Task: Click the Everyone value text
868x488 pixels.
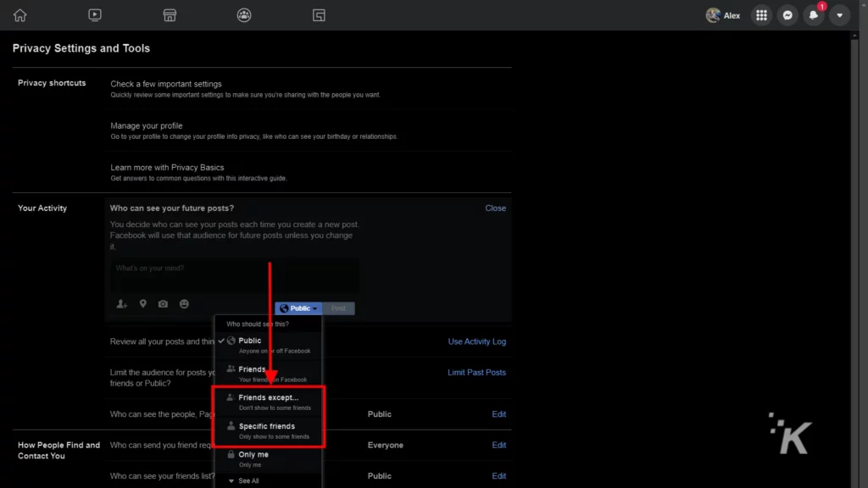Action: click(386, 445)
